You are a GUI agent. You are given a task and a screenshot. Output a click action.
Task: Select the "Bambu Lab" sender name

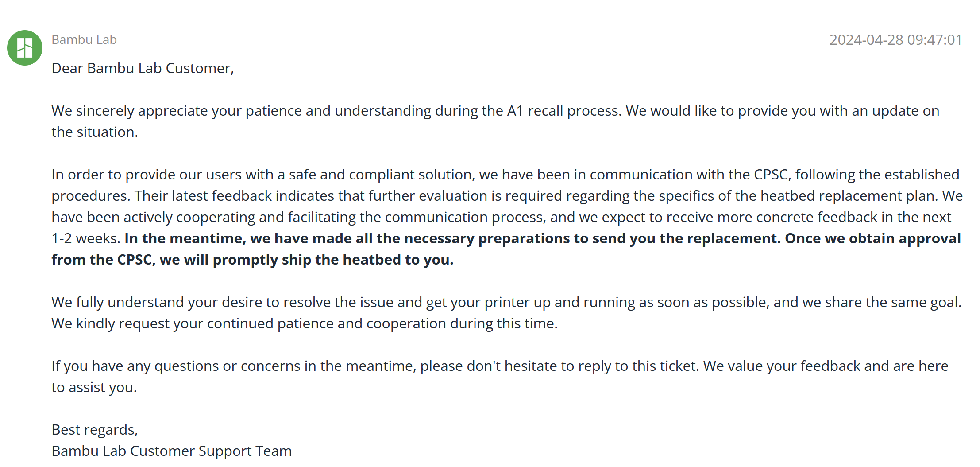click(x=84, y=40)
